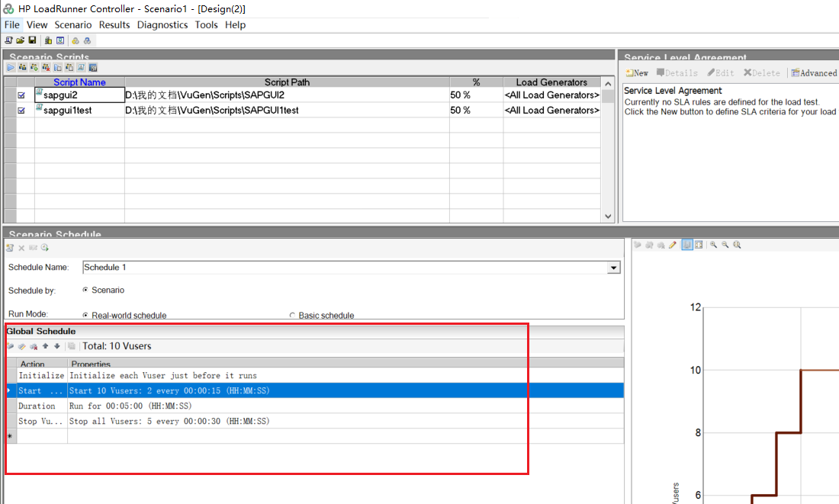Viewport: 839px width, 504px height.
Task: Click the pencil edit icon in graph toolbar
Action: point(673,245)
